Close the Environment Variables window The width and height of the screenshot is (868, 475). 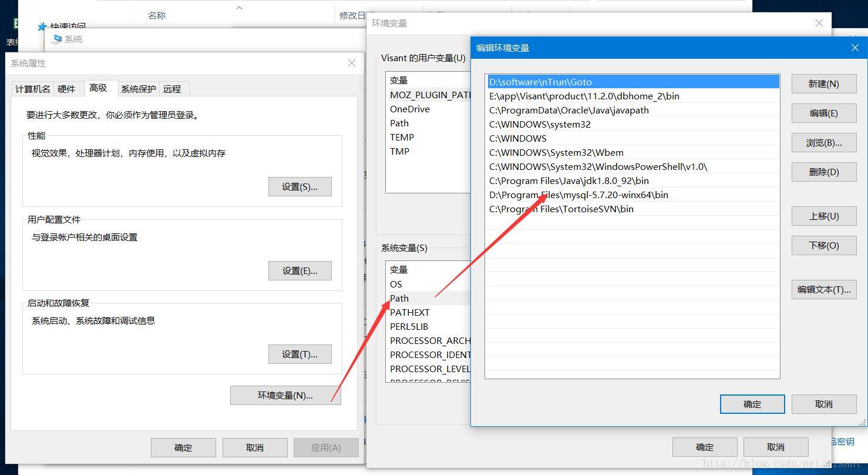pyautogui.click(x=819, y=23)
